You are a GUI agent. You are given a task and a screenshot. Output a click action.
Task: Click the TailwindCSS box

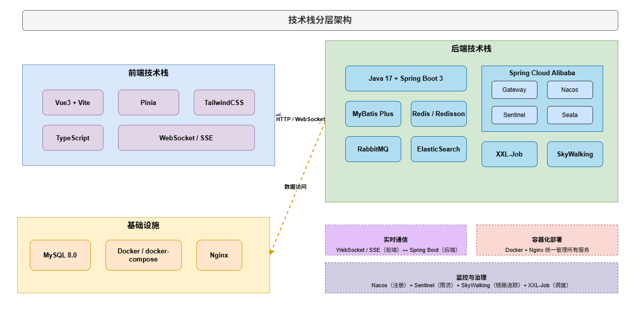click(x=224, y=102)
